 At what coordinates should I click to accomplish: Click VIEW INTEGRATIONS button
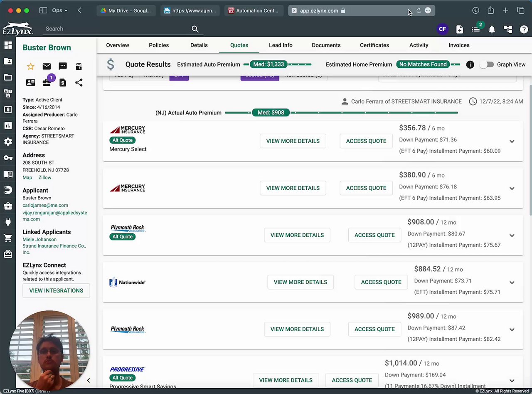(56, 290)
